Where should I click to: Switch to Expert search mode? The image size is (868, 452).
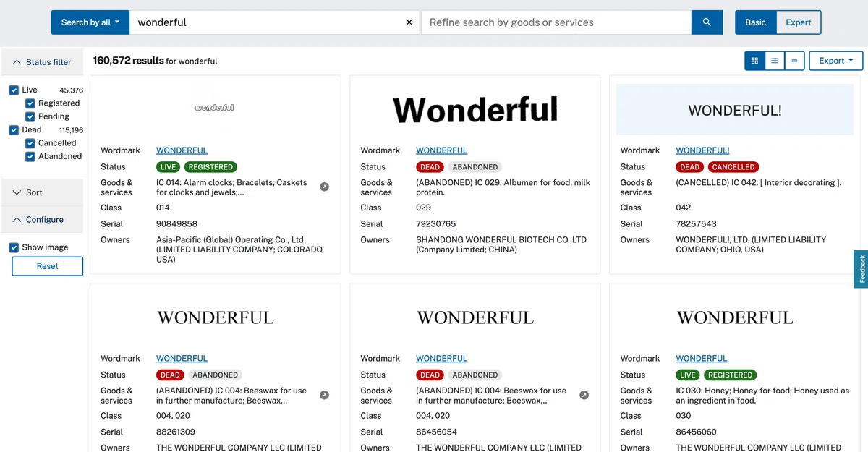(799, 22)
